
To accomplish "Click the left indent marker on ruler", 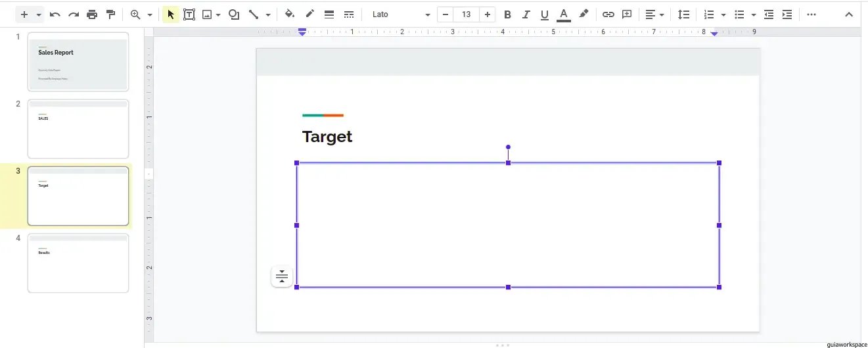I will click(302, 32).
